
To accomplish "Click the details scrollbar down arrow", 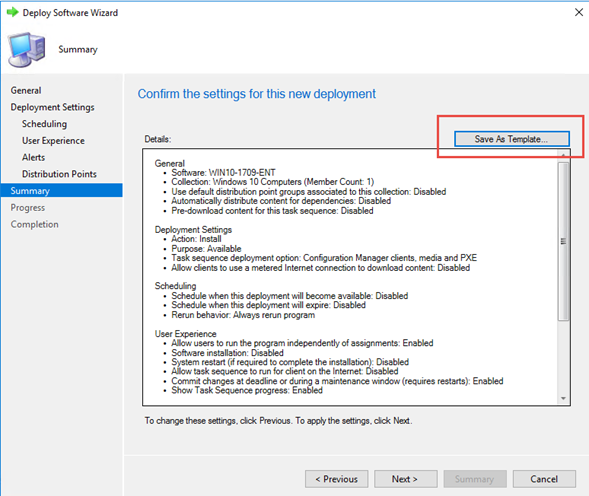I will coord(563,399).
